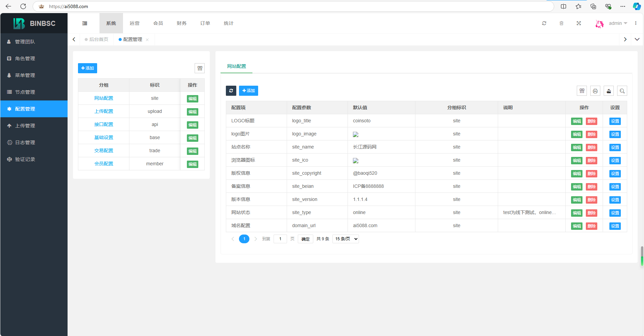Open column filter icon above config table
The width and height of the screenshot is (644, 336).
point(582,91)
